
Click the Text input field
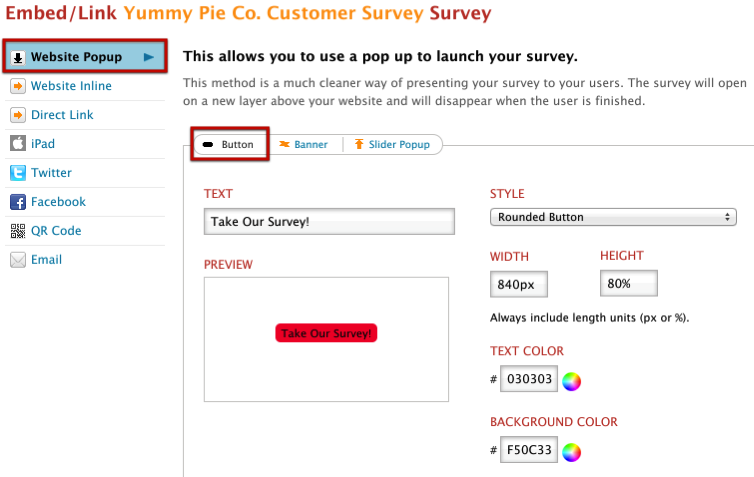[329, 221]
